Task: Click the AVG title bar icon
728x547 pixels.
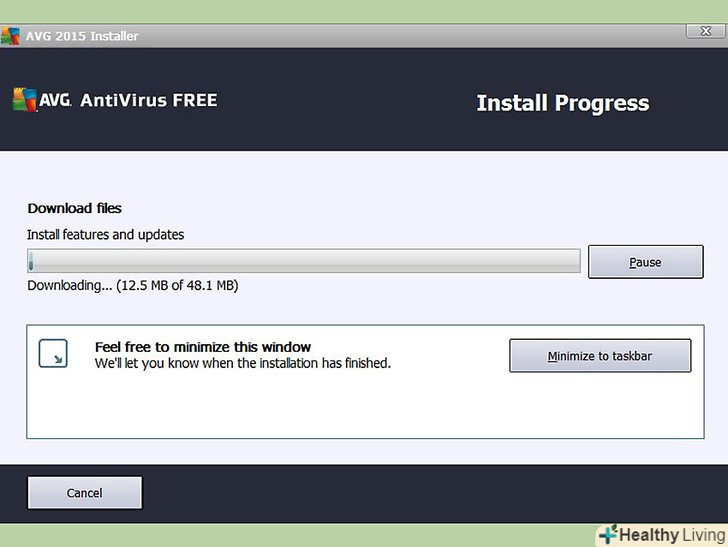Action: [x=10, y=36]
